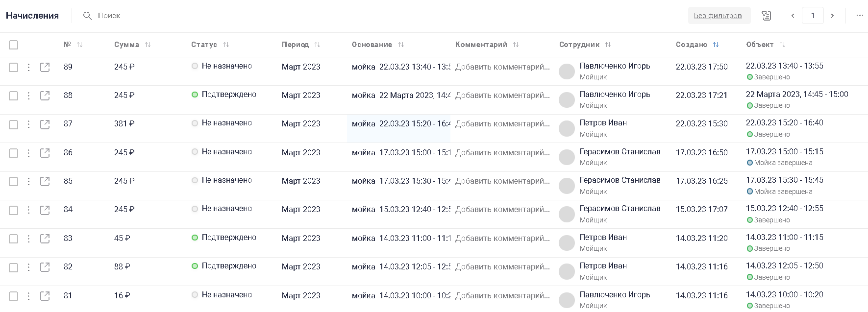Open row 89 in new window
This screenshot has height=312, width=868.
pyautogui.click(x=45, y=67)
